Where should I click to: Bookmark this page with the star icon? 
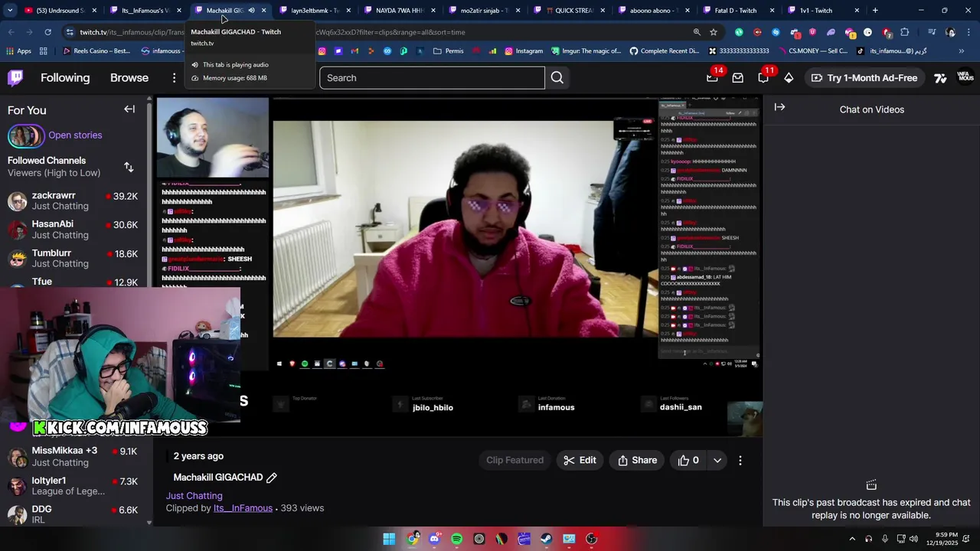714,32
